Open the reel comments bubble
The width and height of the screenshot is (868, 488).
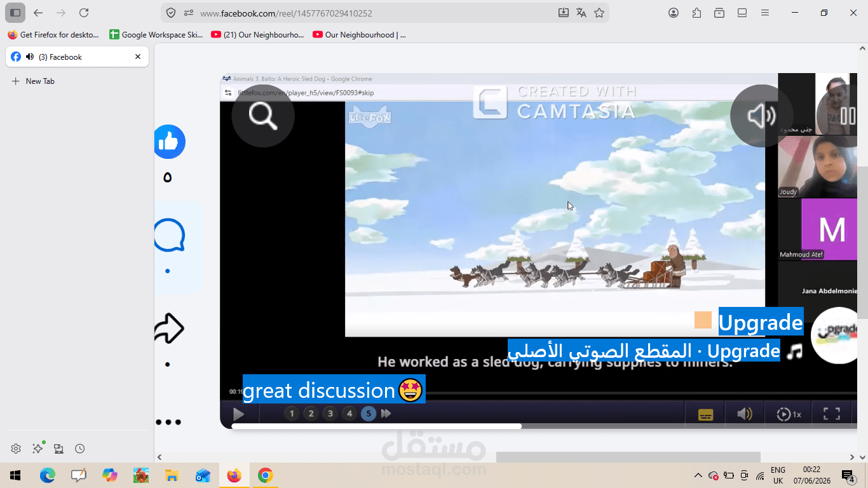click(170, 235)
